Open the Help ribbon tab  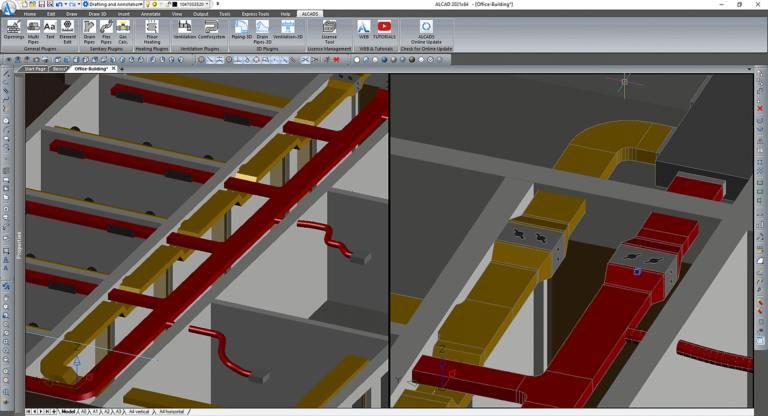[285, 14]
